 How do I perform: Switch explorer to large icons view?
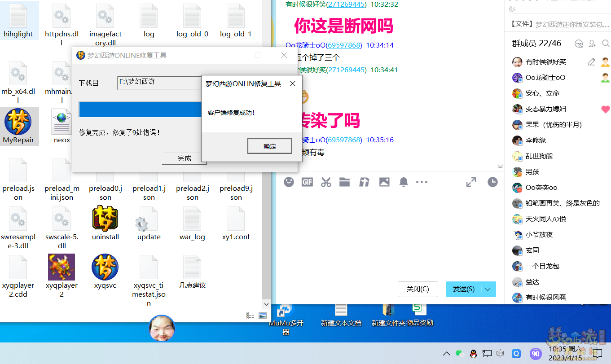(x=263, y=316)
